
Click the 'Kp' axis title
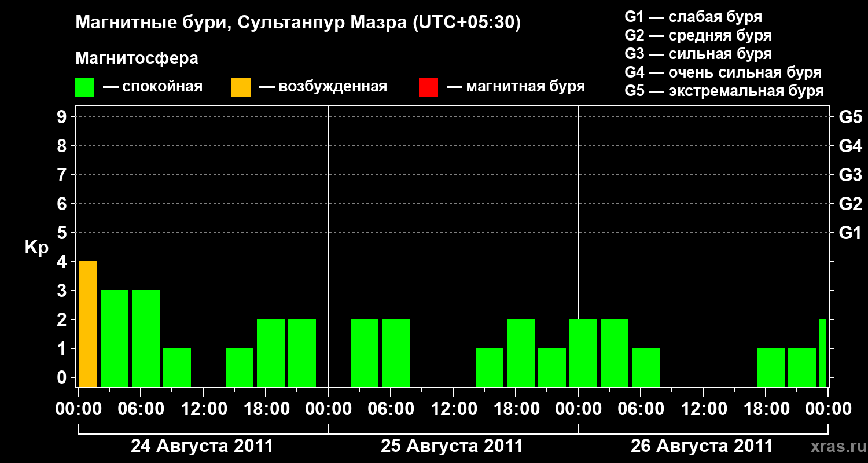(36, 248)
